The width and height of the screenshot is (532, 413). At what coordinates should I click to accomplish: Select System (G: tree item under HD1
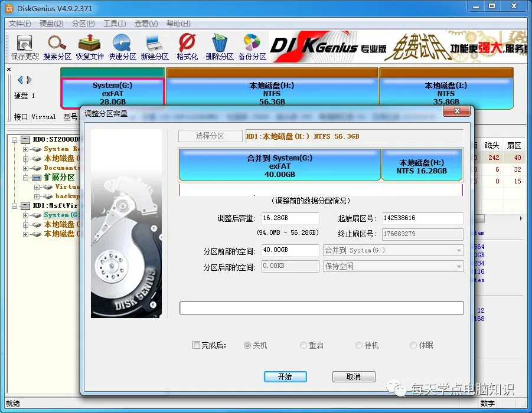click(61, 215)
